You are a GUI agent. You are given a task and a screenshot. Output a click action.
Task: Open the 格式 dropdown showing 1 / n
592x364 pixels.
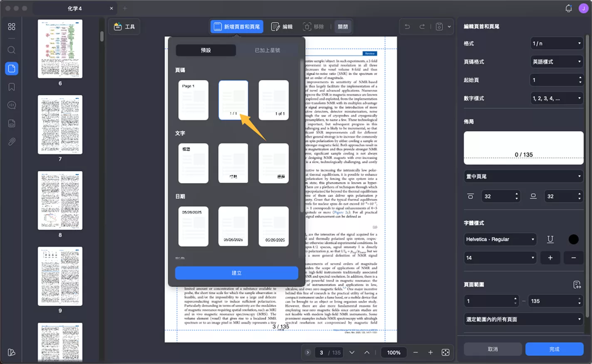pos(556,43)
